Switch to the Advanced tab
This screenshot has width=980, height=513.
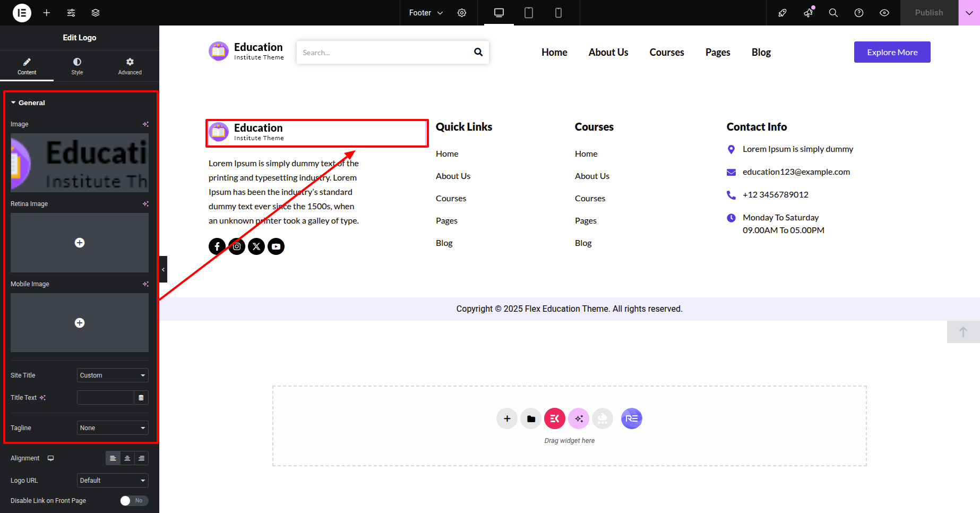tap(130, 66)
